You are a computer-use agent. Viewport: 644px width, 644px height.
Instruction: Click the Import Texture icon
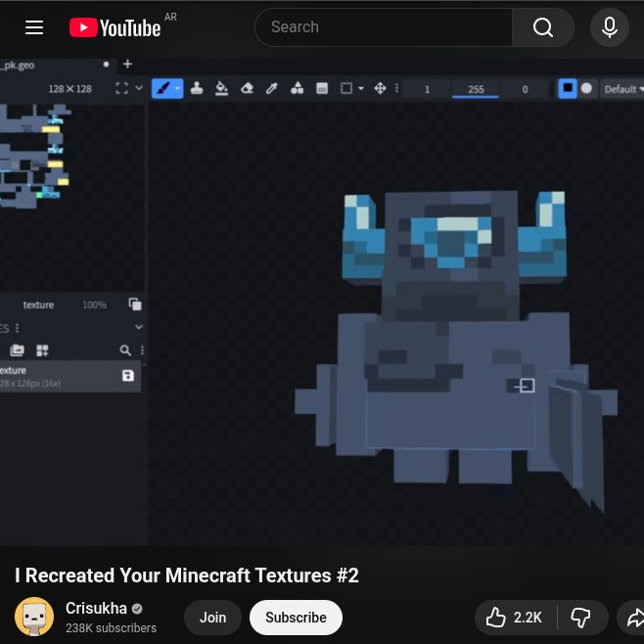(x=17, y=350)
